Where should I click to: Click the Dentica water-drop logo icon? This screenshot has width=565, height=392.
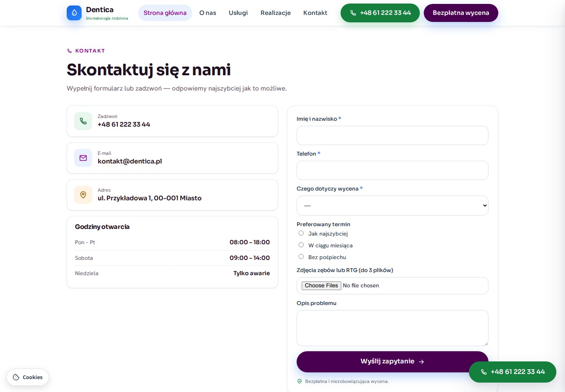(x=74, y=13)
